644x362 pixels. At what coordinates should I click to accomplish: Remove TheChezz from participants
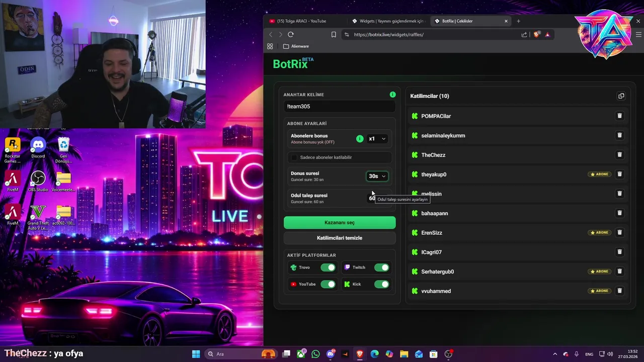tap(619, 155)
